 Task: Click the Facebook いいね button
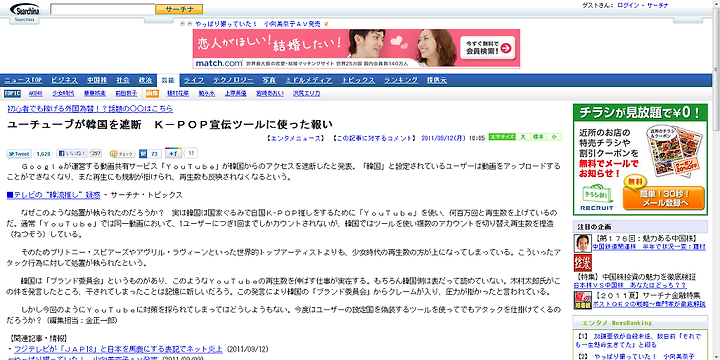click(73, 153)
